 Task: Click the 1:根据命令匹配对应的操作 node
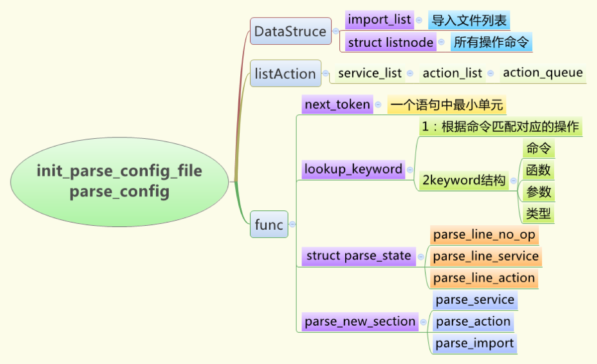tap(500, 127)
